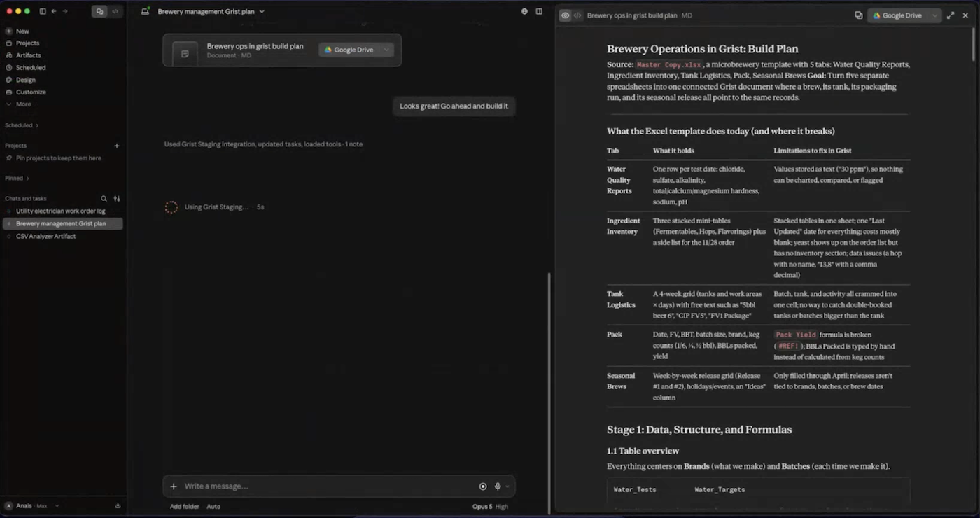Expand the More sidebar section
This screenshot has width=980, height=518.
click(x=19, y=104)
